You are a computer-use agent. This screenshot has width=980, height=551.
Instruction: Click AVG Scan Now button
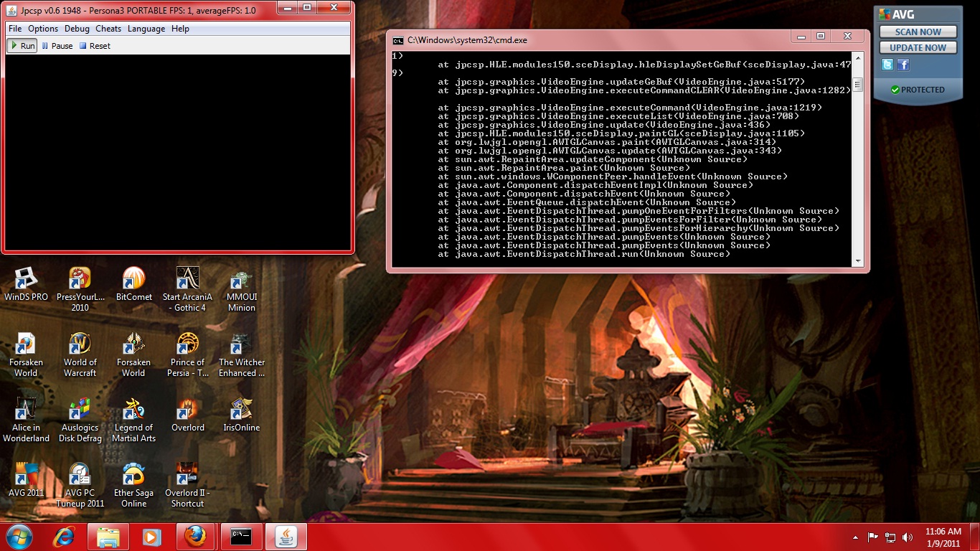[918, 32]
